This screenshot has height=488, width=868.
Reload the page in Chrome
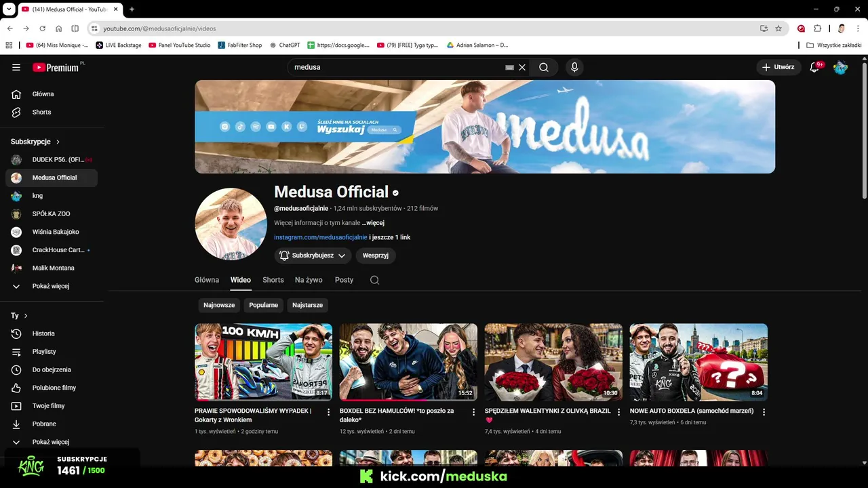click(x=42, y=28)
